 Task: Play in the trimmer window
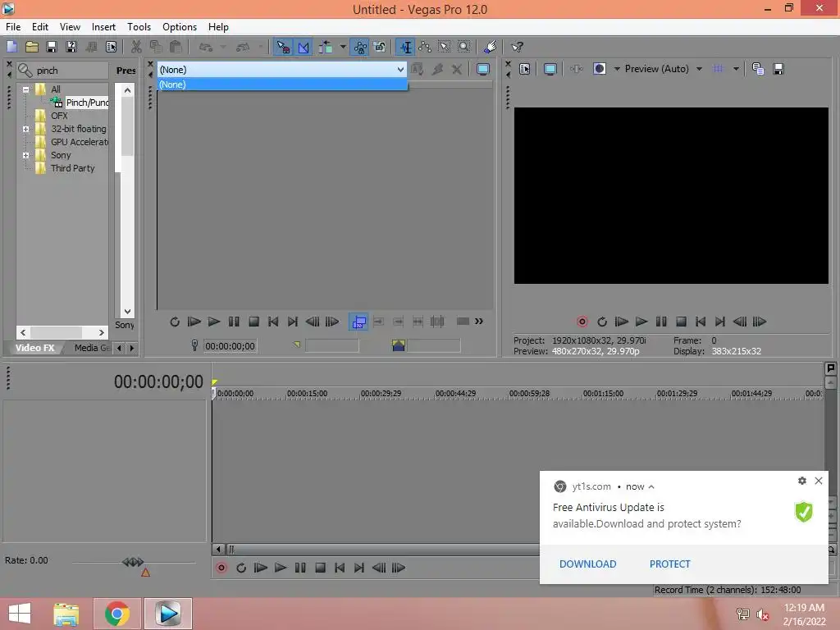[x=214, y=322]
